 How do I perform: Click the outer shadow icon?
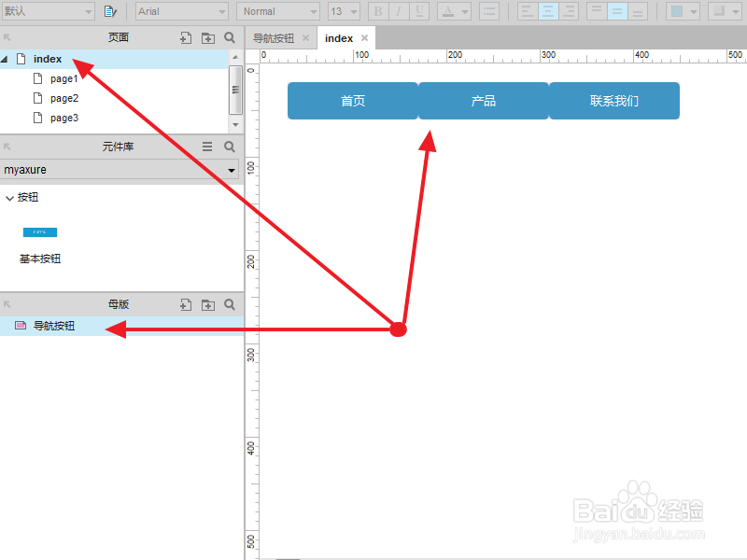(718, 11)
